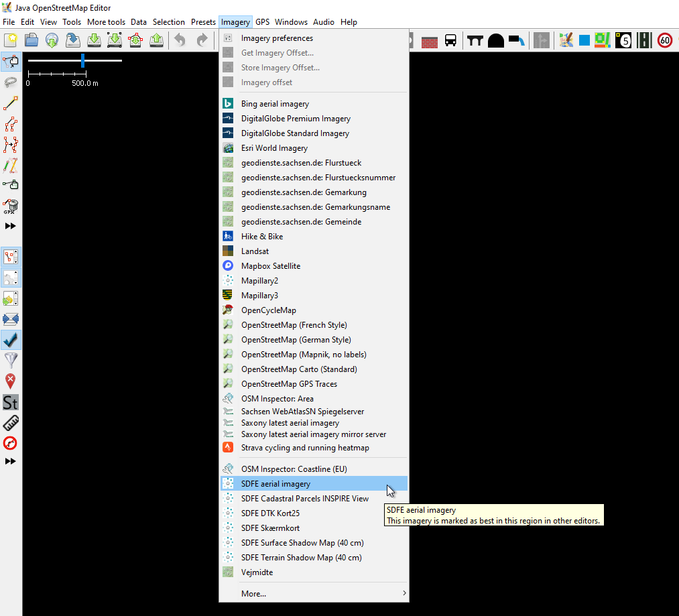The height and width of the screenshot is (616, 679).
Task: Expand hidden edit tools with double arrow
Action: tap(11, 226)
